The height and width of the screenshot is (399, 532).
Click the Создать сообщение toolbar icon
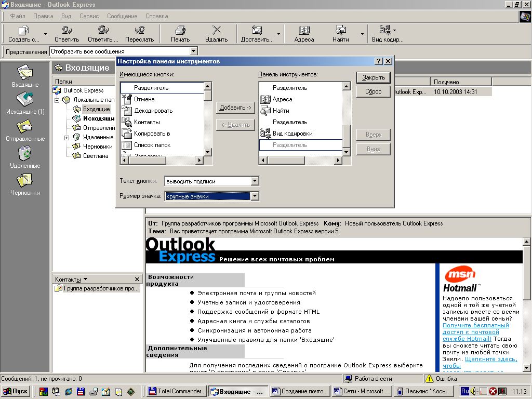[24, 31]
